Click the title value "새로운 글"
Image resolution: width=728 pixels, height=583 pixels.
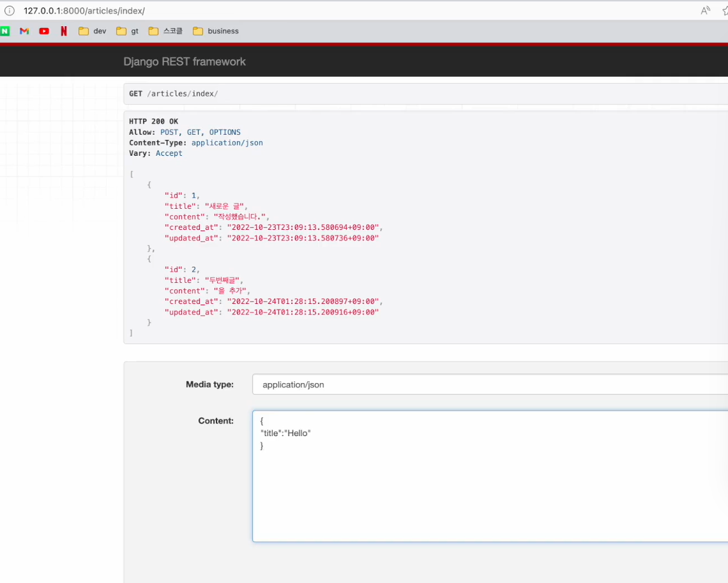224,206
